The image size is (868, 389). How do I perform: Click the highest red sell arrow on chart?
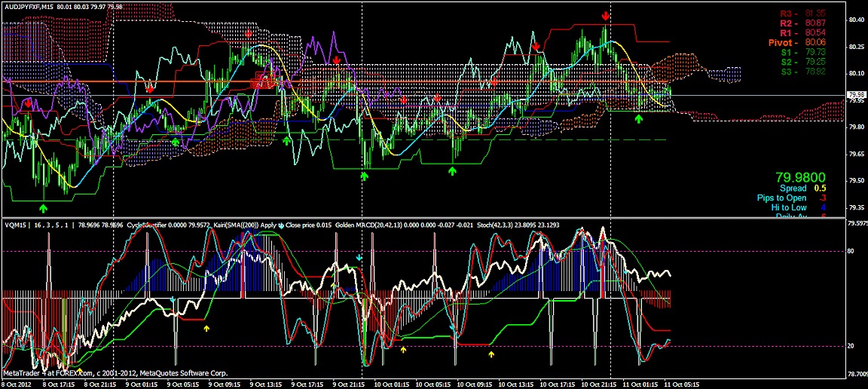click(606, 15)
